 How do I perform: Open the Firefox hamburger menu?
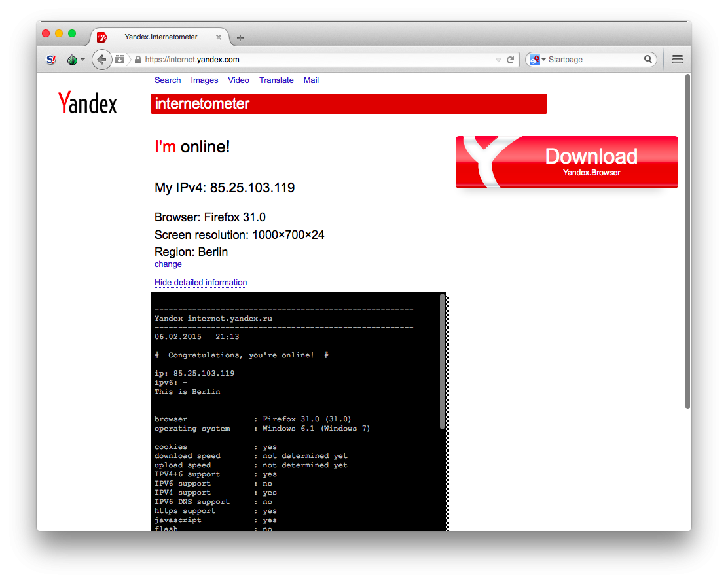(x=678, y=59)
